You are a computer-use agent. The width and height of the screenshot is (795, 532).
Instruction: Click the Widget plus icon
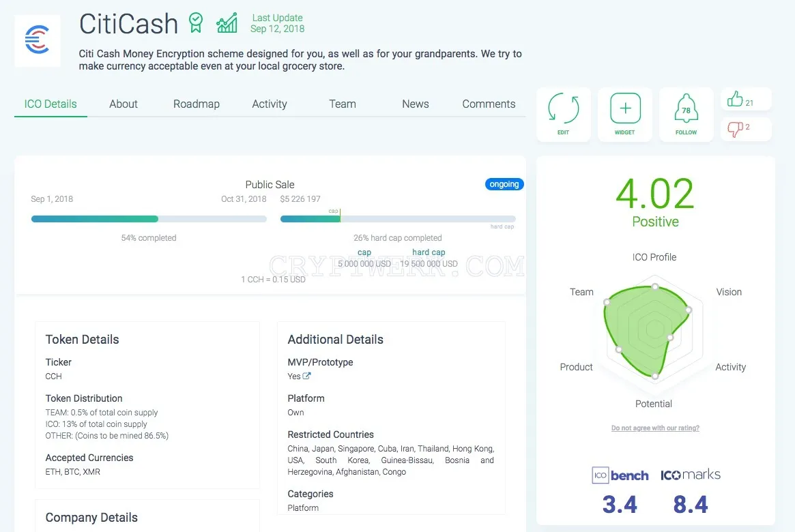point(625,108)
